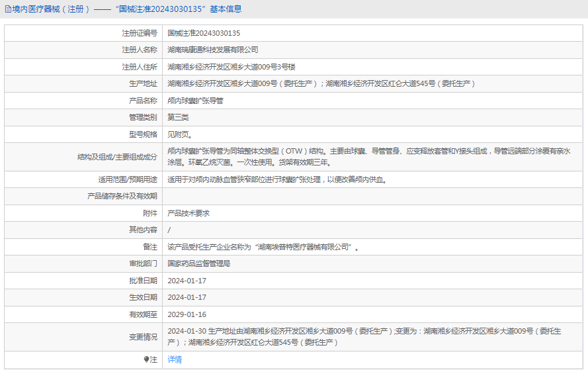Click the 结构及组成/主要组成成分 label
The width and height of the screenshot is (588, 372).
pos(117,157)
